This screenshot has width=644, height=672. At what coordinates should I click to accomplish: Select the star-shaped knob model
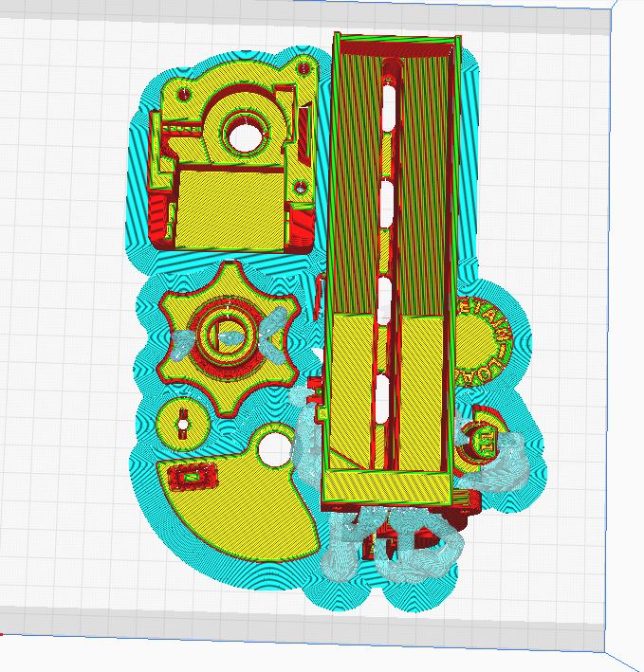pyautogui.click(x=229, y=338)
